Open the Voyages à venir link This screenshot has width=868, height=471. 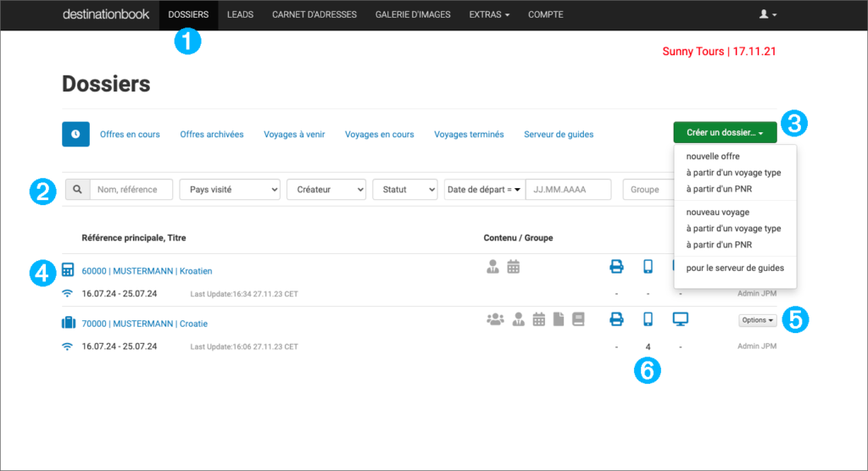294,134
